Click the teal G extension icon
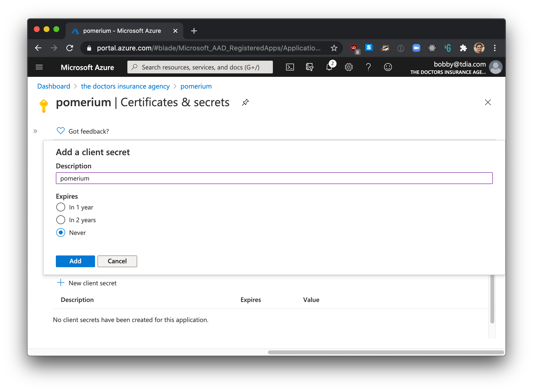Screen dimensions: 533x392 pyautogui.click(x=448, y=48)
